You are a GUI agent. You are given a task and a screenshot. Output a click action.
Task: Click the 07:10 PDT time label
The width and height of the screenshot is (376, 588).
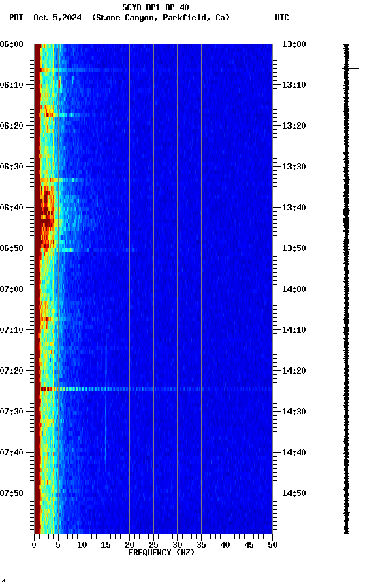tap(12, 330)
